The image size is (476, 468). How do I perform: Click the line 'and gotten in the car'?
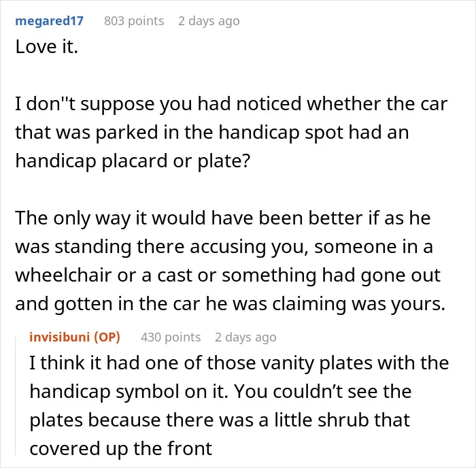(x=230, y=303)
